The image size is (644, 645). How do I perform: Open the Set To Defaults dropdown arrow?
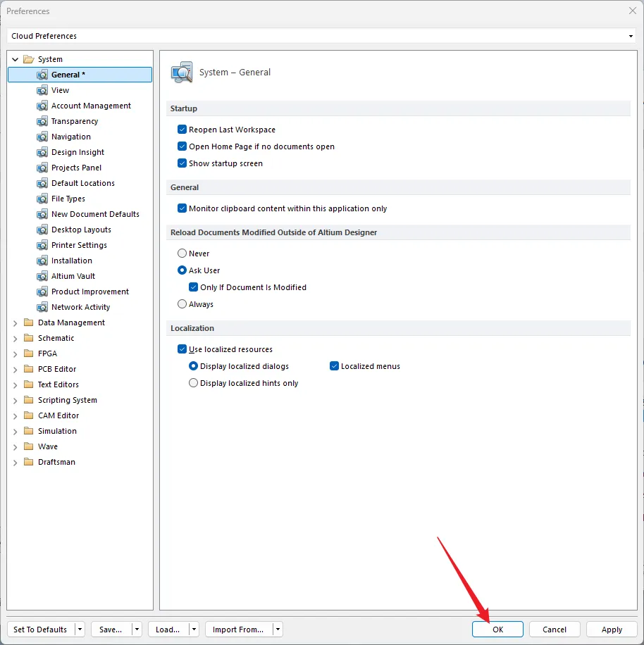80,630
